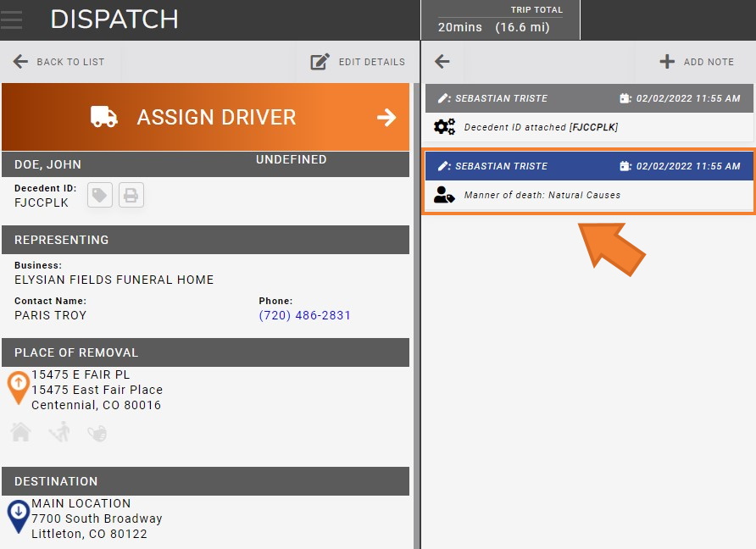Select the Decedent ID attached note header
Viewport: 756px width, 549px height.
589,98
